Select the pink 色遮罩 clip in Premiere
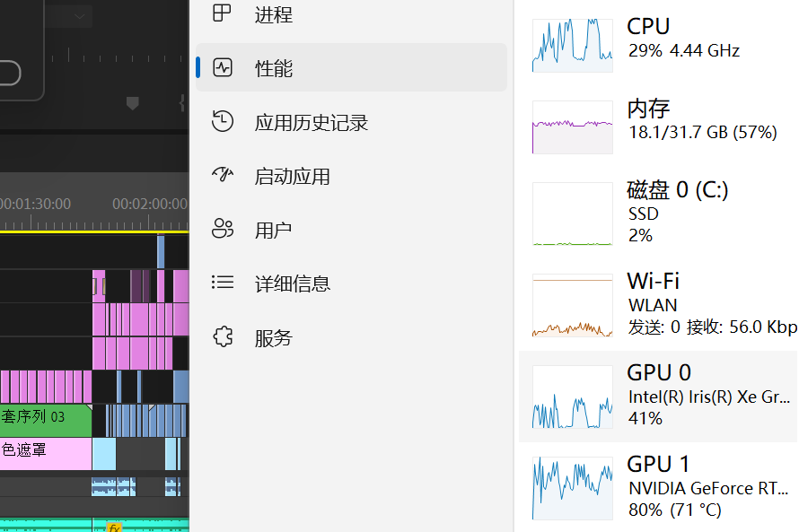799x532 pixels. pos(46,454)
